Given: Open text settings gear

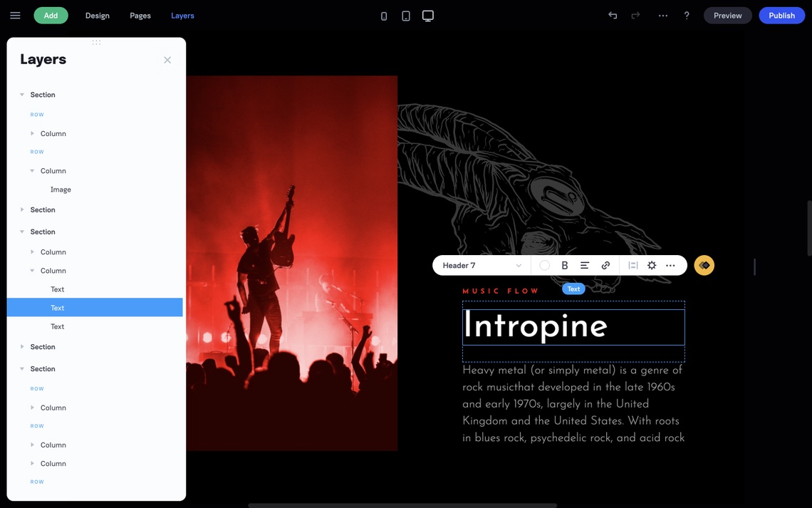Looking at the screenshot, I should (x=652, y=266).
